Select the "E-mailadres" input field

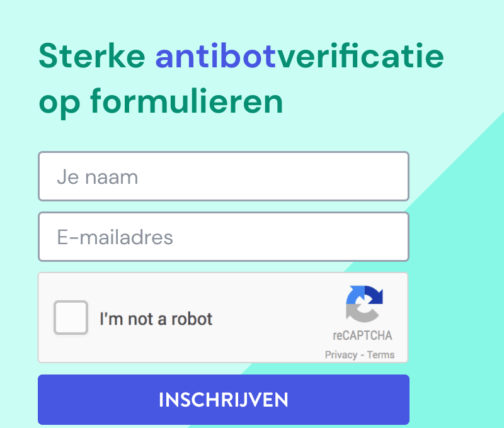(x=224, y=237)
